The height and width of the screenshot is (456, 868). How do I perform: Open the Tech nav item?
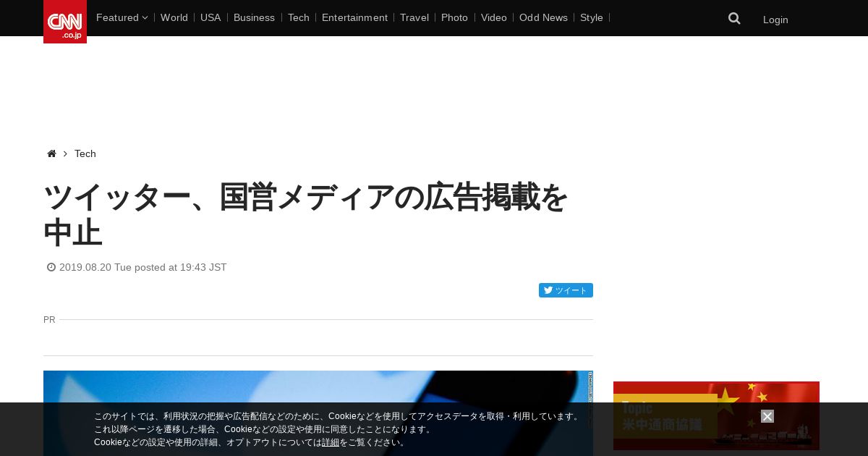(299, 17)
